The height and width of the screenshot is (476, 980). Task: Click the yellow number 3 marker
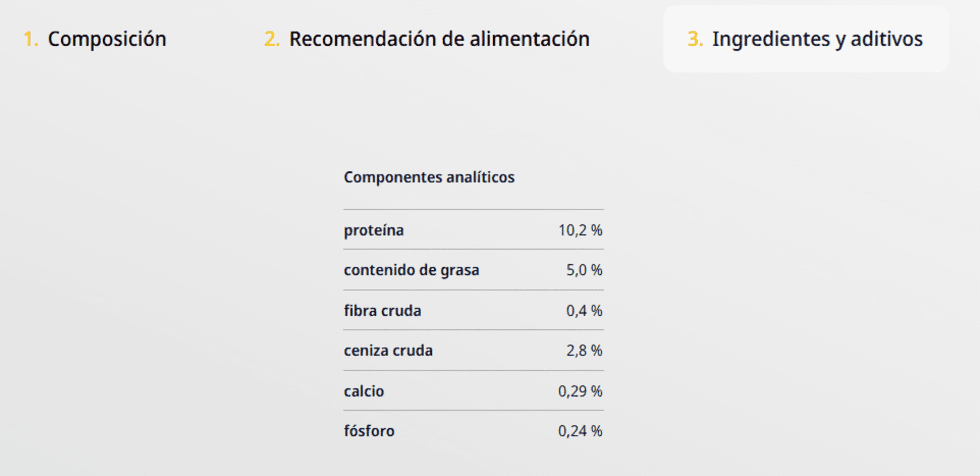click(696, 39)
